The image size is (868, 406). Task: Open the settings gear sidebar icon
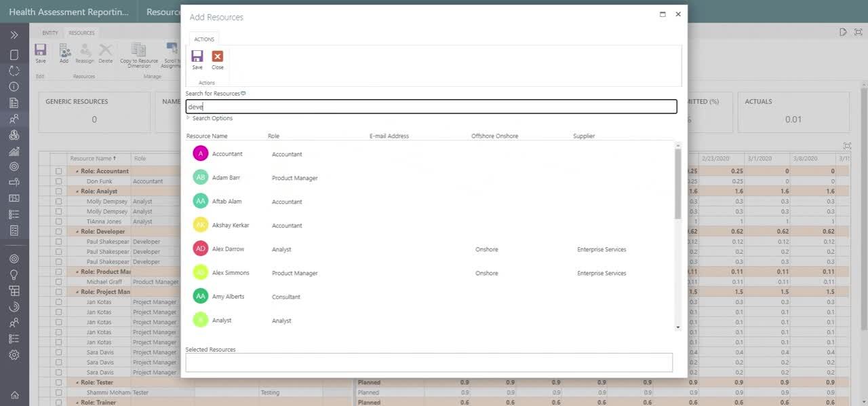14,354
